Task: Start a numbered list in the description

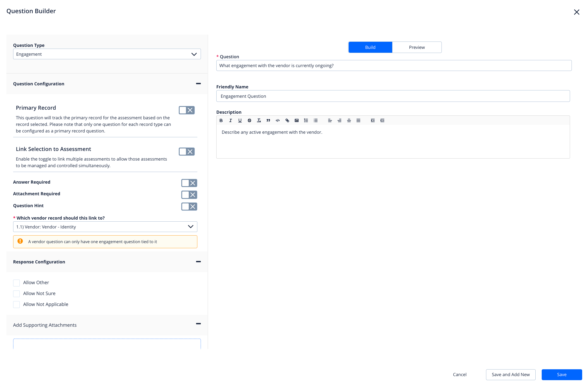Action: coord(306,121)
